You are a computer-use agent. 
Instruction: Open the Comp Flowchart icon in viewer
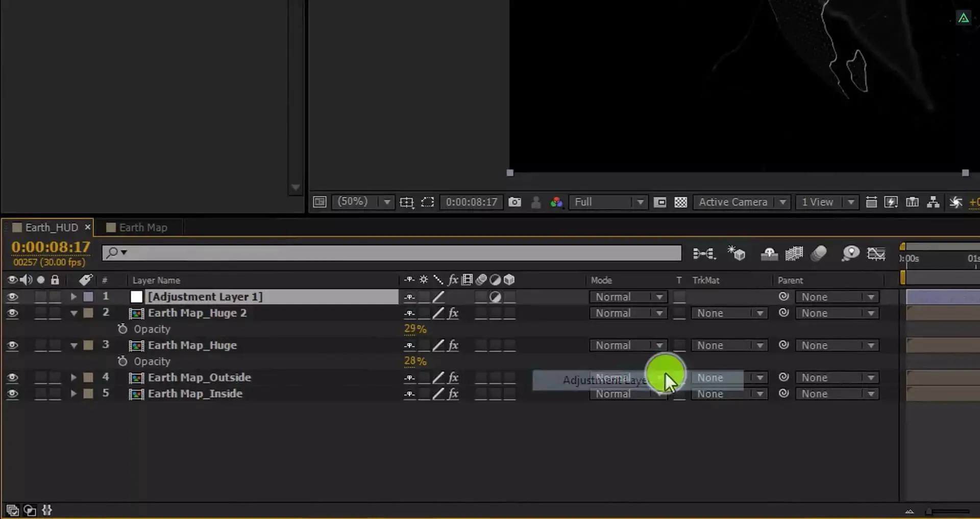tap(933, 202)
